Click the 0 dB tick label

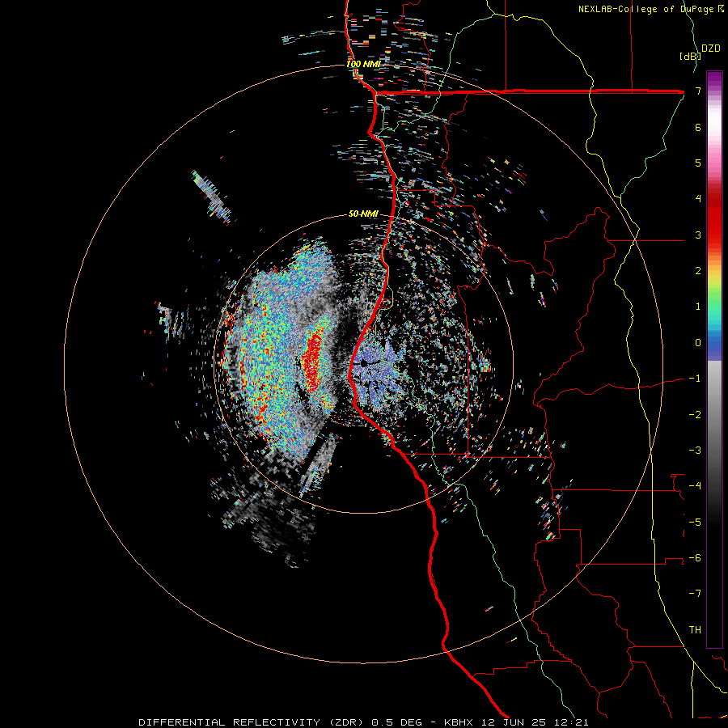coord(698,343)
